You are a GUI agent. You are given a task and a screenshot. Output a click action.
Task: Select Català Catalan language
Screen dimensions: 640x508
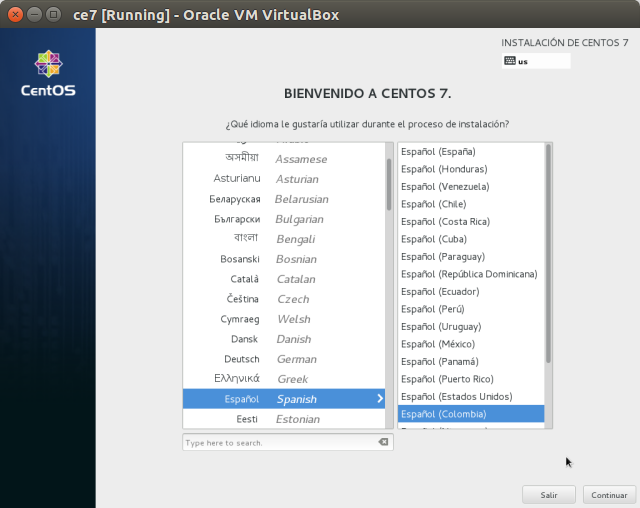click(284, 279)
